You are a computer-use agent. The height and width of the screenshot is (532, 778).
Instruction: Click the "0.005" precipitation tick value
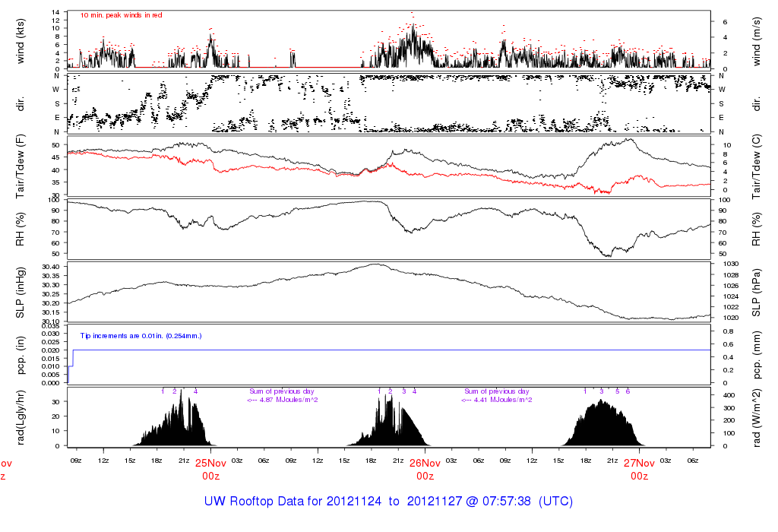[51, 375]
